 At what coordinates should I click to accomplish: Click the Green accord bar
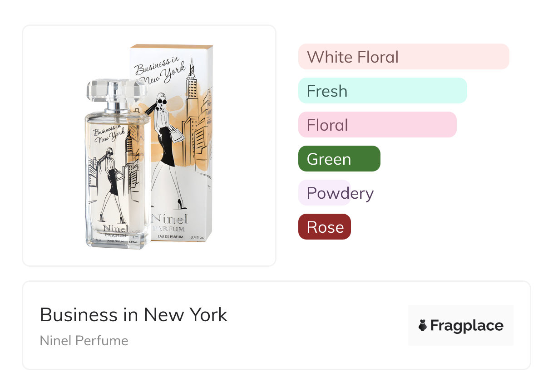pos(339,159)
